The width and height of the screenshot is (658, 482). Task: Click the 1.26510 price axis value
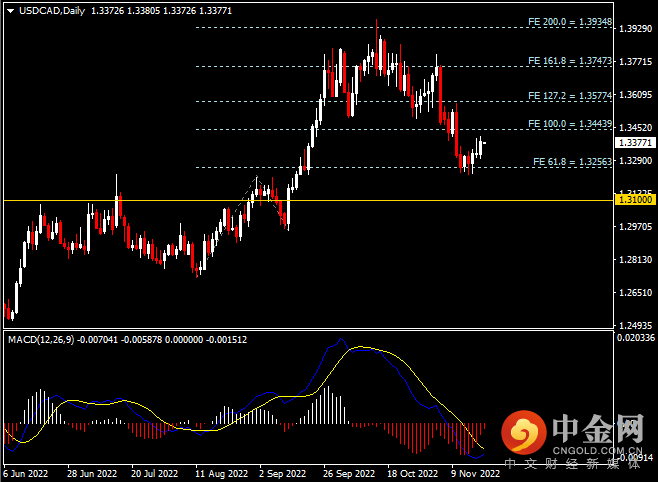pos(635,292)
